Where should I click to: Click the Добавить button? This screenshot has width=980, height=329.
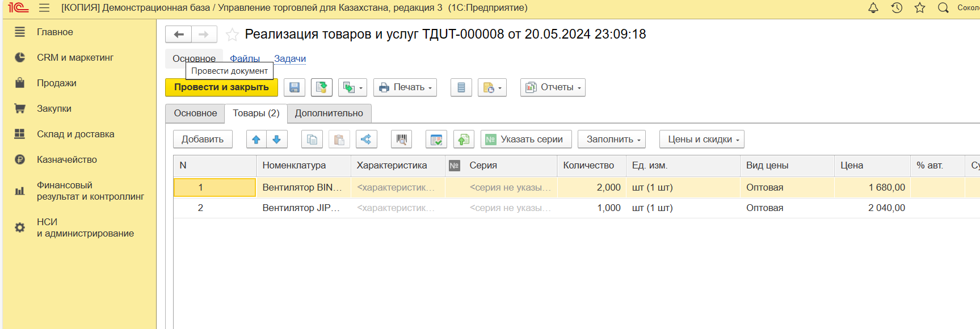tap(203, 140)
